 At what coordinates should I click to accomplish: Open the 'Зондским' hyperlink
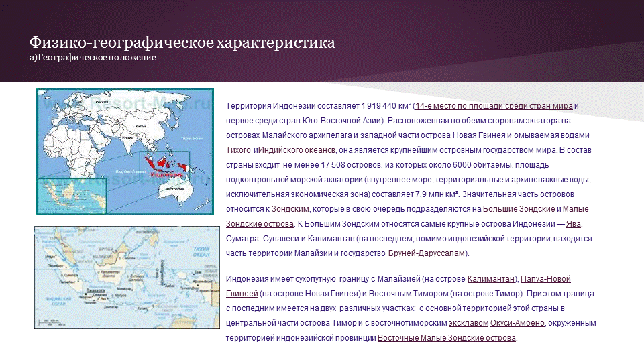pos(290,209)
